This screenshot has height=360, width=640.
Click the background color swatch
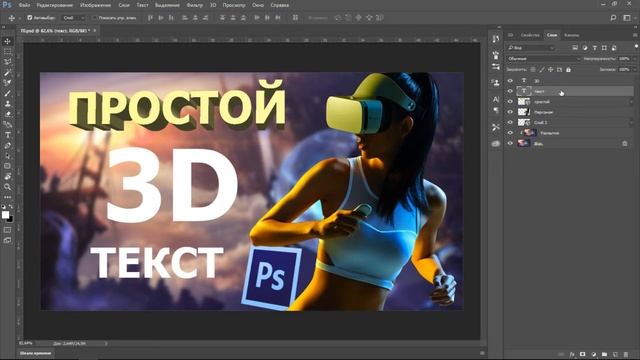click(x=10, y=220)
